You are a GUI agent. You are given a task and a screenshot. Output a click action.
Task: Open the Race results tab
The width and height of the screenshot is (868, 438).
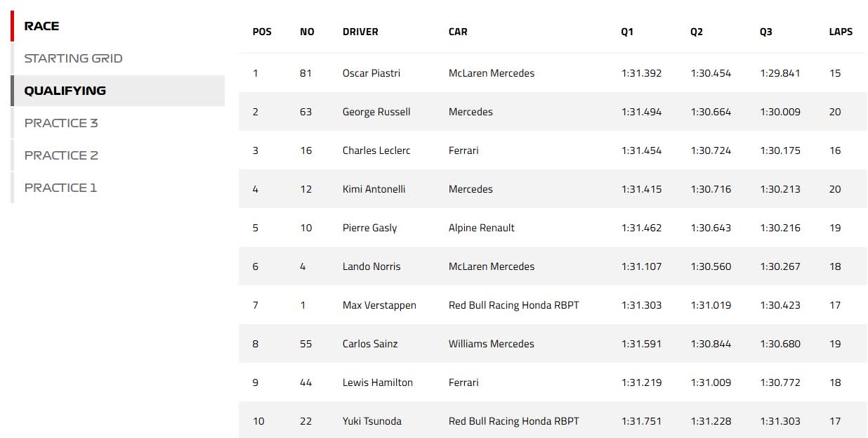click(42, 26)
